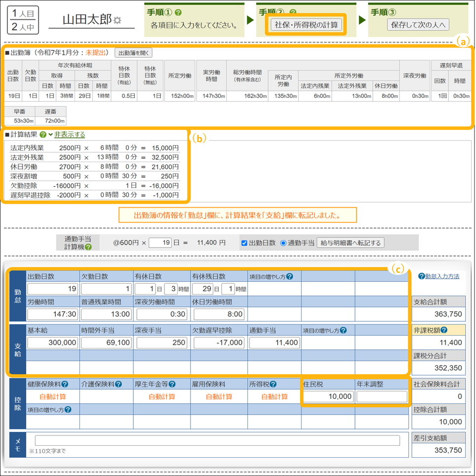Open the 介護保険料 help icon
The image size is (476, 476).
(119, 384)
